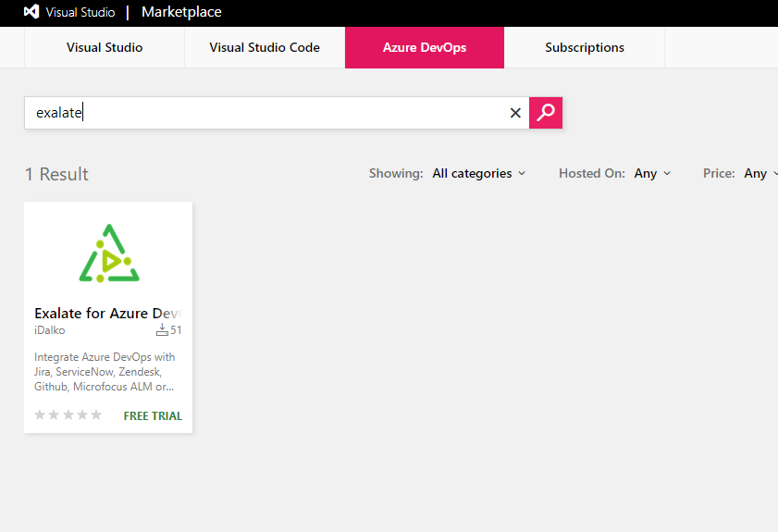Click the 1 Result heading text

tap(56, 174)
